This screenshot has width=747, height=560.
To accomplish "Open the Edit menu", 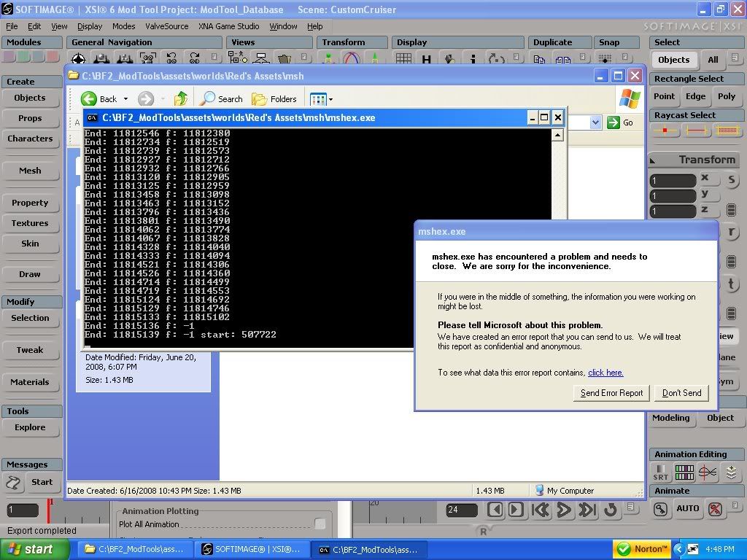I will pyautogui.click(x=34, y=26).
